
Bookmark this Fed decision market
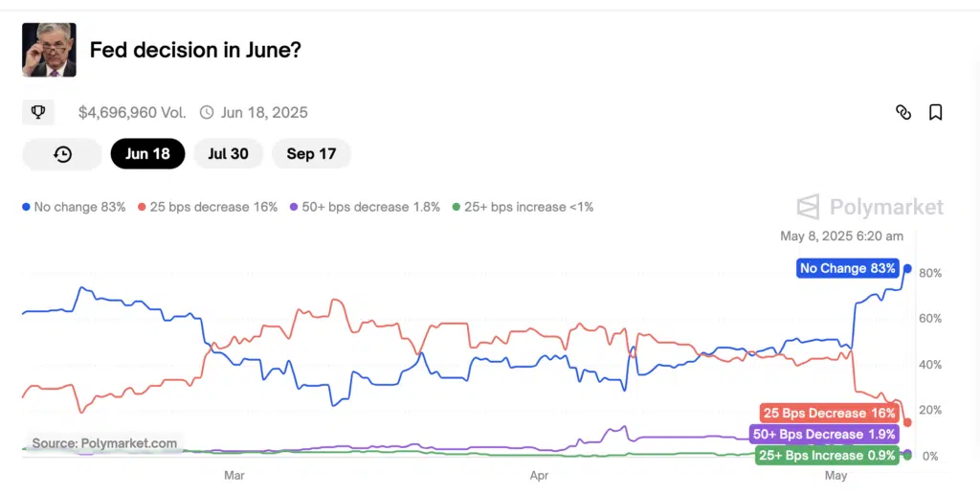[x=936, y=112]
